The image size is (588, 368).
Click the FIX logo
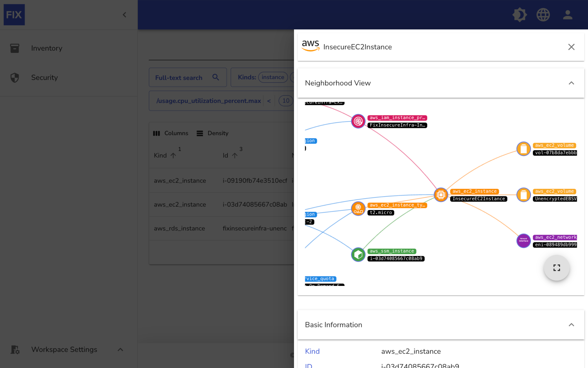click(x=14, y=14)
